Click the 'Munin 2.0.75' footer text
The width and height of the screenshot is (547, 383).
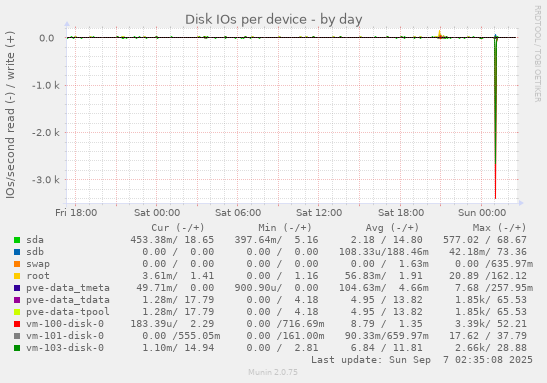[273, 373]
